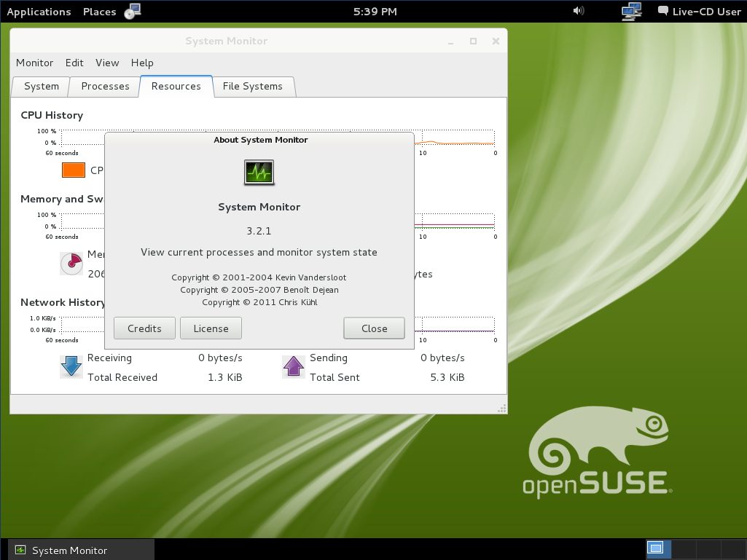Select the Resources tab

tap(176, 86)
